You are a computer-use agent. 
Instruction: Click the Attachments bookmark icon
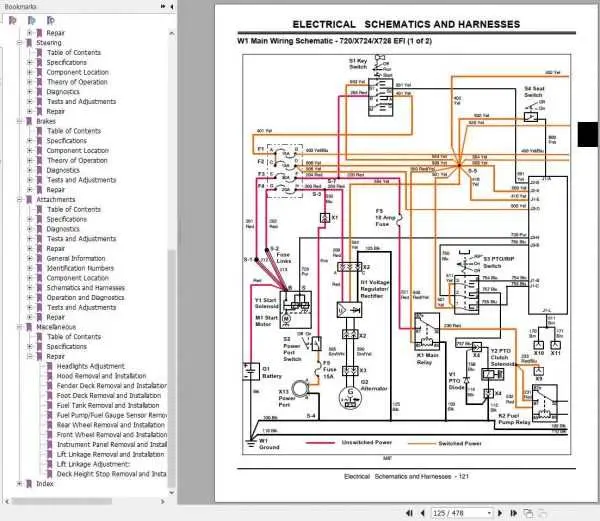(x=29, y=200)
